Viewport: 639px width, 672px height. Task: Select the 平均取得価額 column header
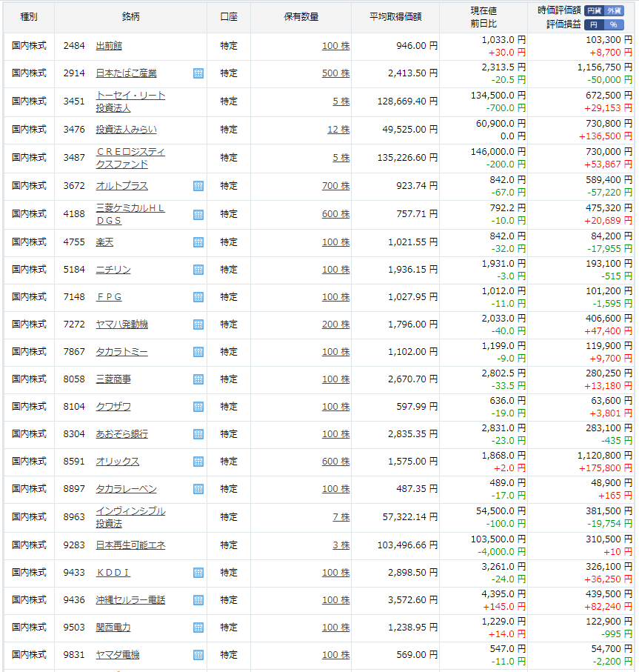tap(395, 17)
